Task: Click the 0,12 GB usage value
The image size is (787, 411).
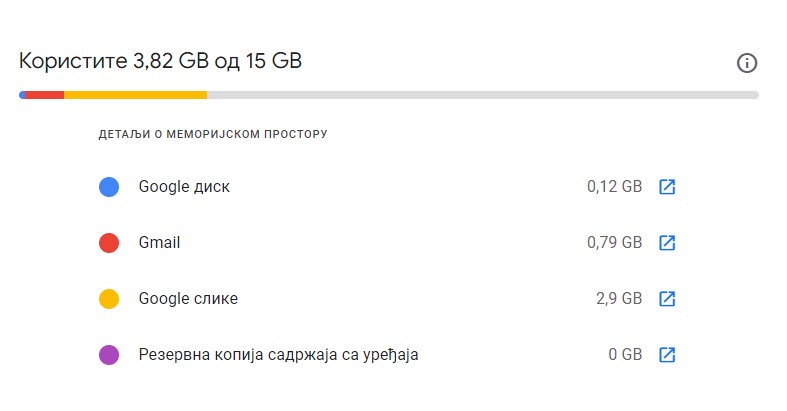Action: click(614, 187)
